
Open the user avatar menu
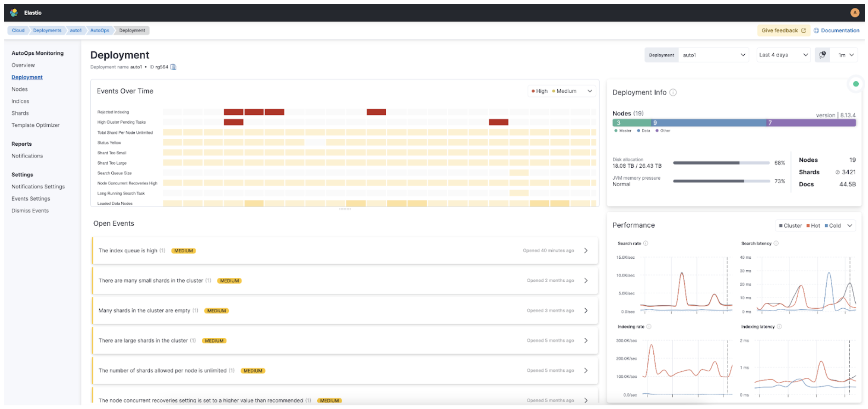click(855, 12)
